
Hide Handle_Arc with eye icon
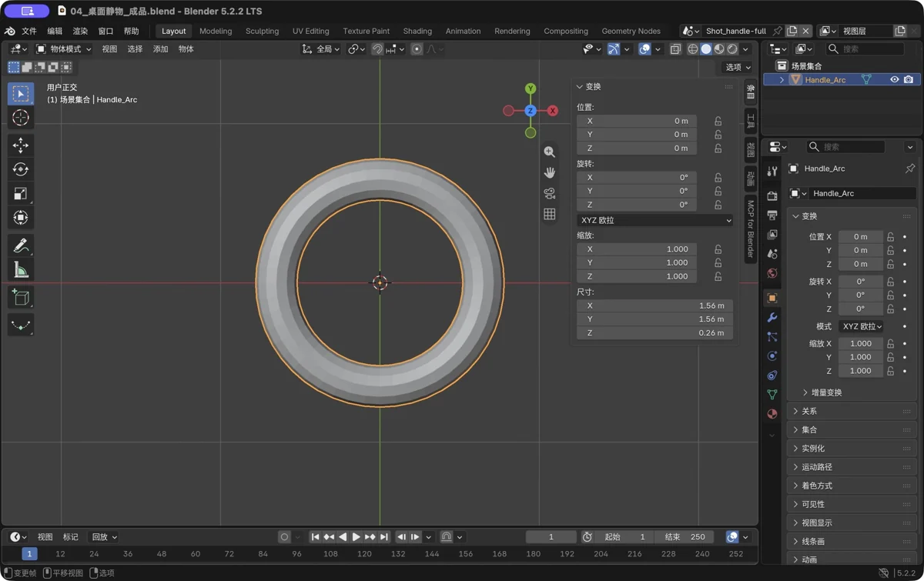pos(894,80)
